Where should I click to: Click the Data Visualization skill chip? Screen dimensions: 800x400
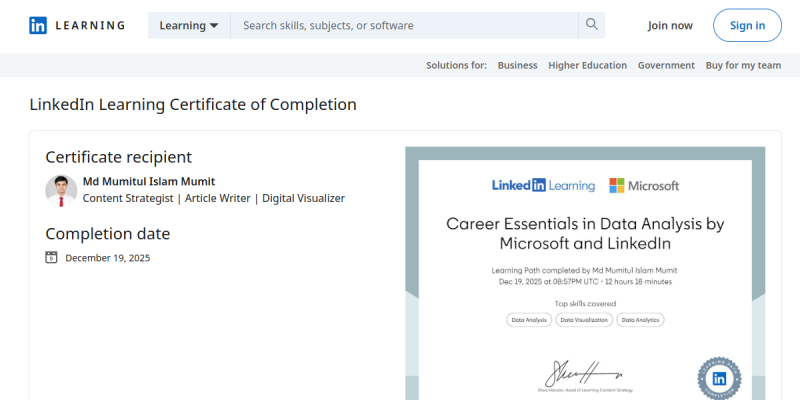pos(584,320)
